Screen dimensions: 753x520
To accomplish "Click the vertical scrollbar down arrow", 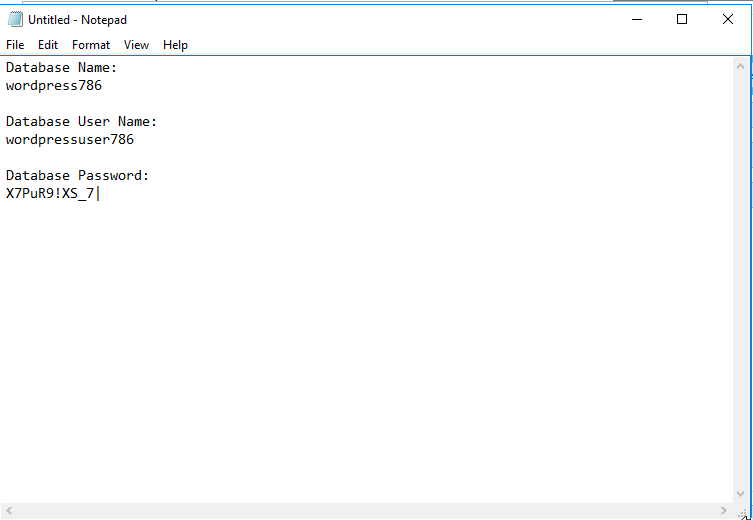I will 741,494.
